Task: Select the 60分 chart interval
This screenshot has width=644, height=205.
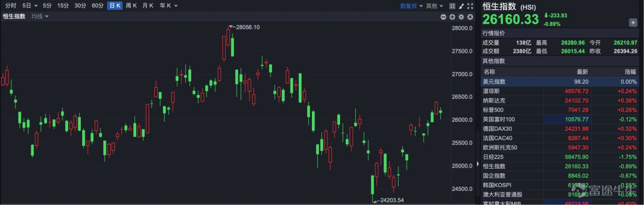Action: (x=97, y=6)
